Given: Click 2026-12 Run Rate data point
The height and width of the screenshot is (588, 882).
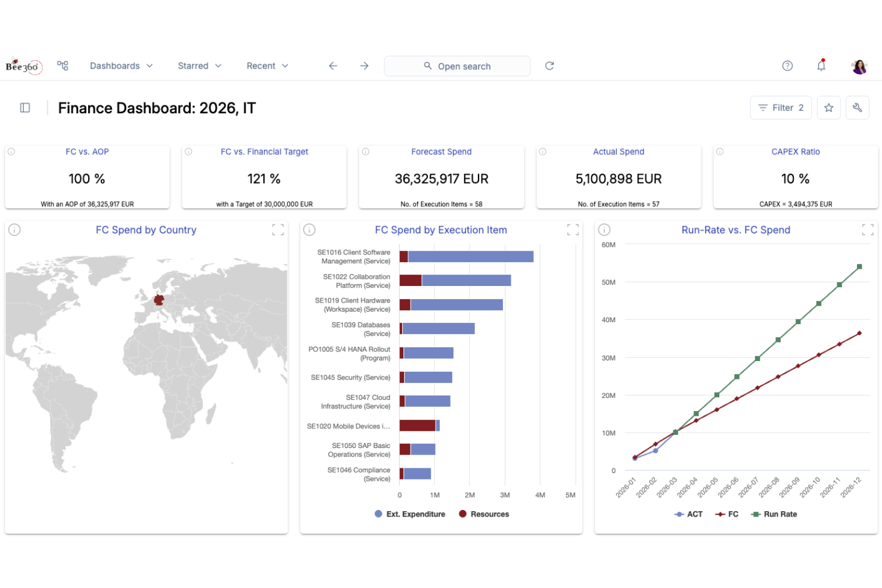Looking at the screenshot, I should pos(859,267).
